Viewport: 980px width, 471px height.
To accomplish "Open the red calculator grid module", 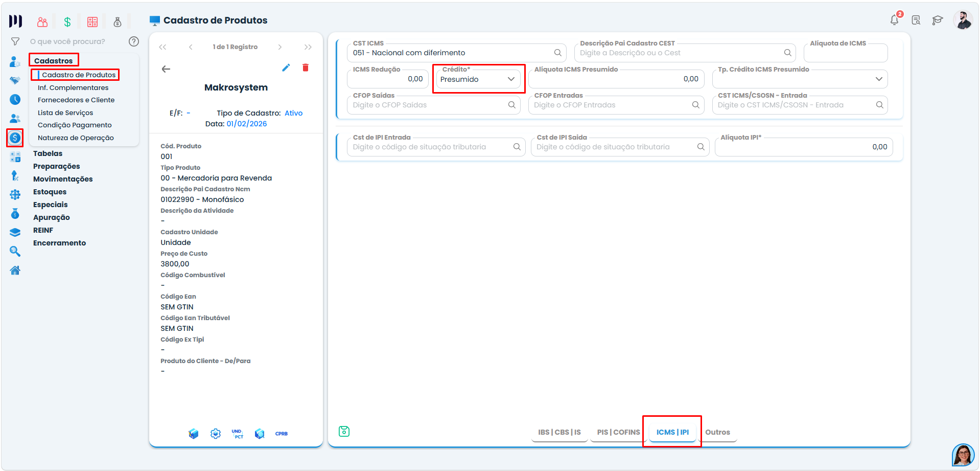I will pyautogui.click(x=92, y=21).
